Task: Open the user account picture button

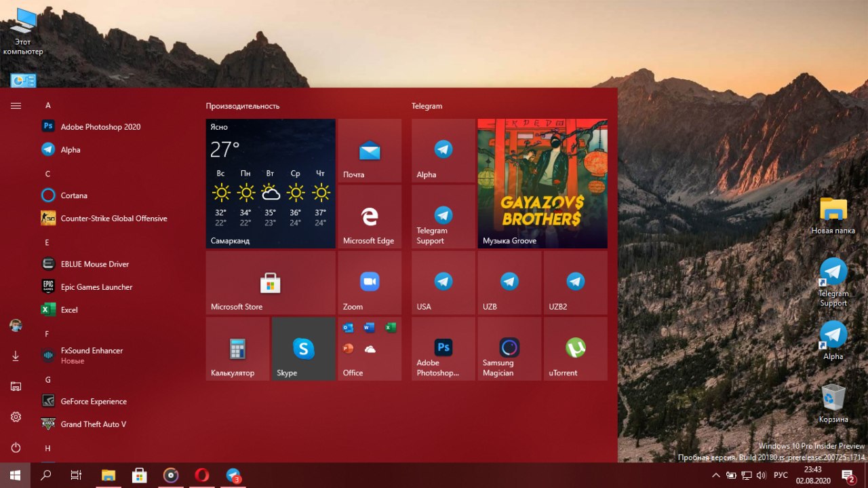Action: pyautogui.click(x=16, y=326)
